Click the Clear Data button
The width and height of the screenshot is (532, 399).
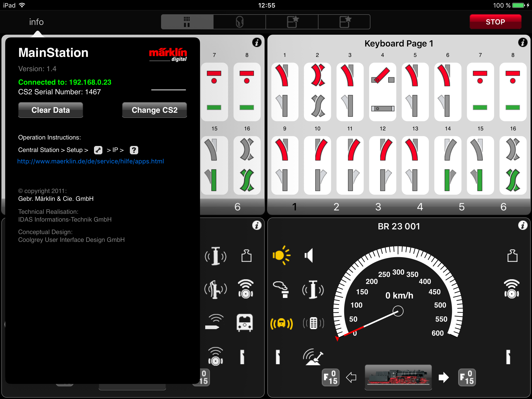click(x=51, y=110)
